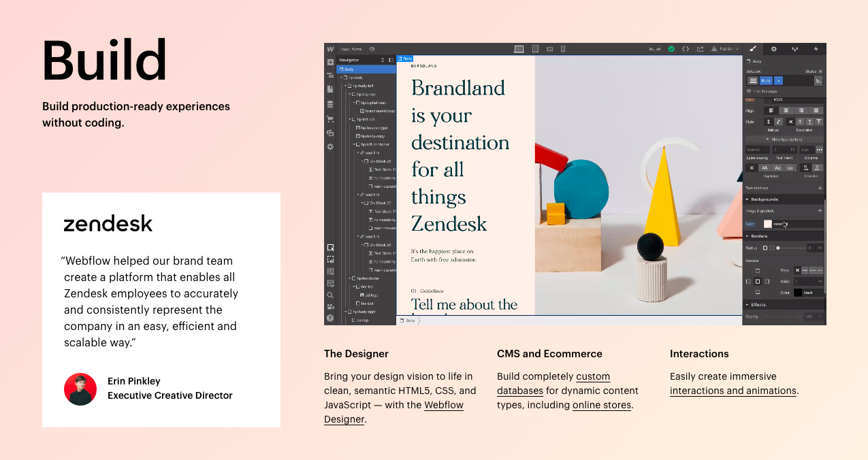Screen dimensions: 868x460
Task: Pin the Navigator panel icon
Action: pos(391,60)
